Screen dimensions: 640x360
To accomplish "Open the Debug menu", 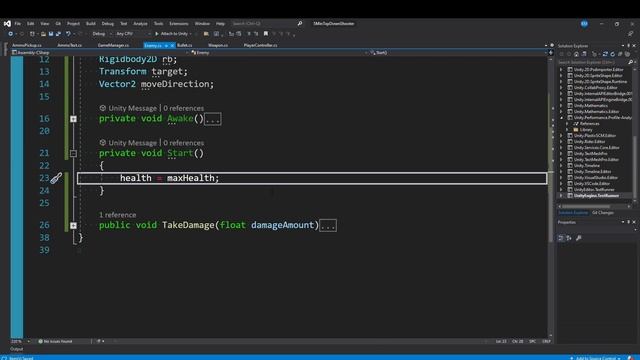I will coord(108,24).
